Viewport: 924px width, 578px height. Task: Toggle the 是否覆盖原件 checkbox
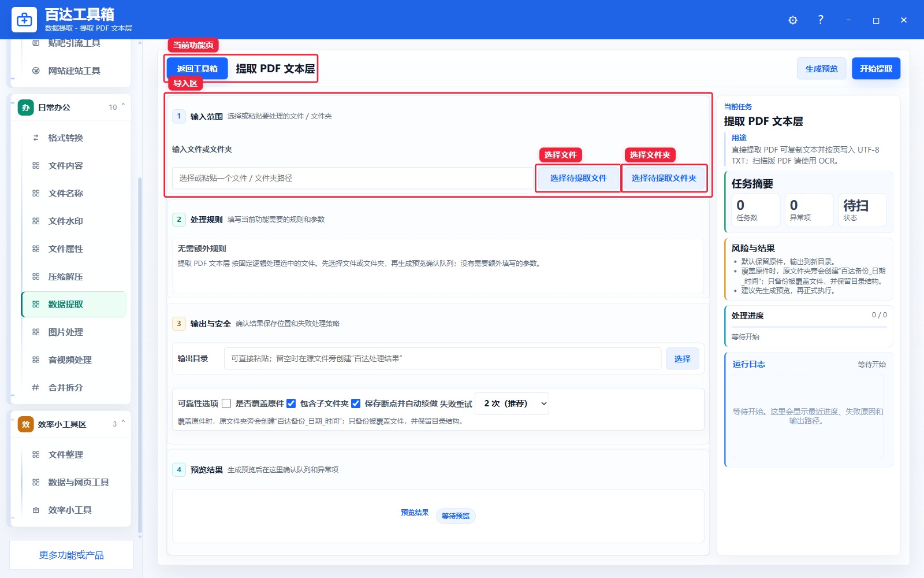226,403
